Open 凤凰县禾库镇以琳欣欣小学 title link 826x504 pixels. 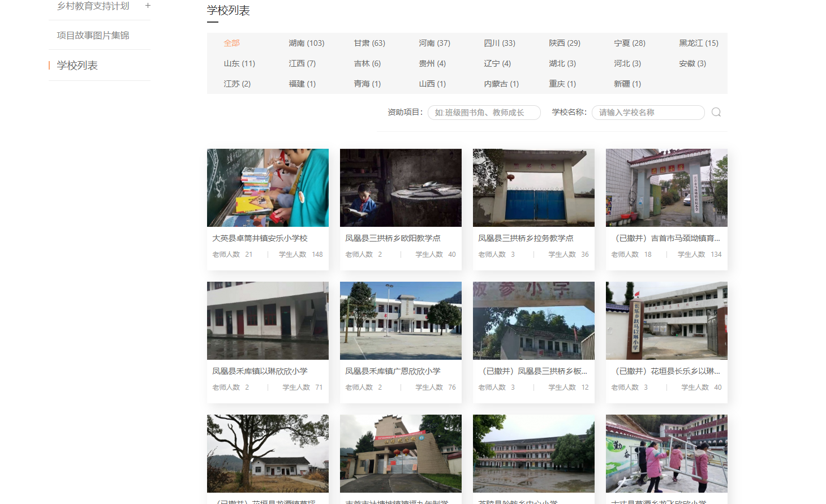pos(260,371)
